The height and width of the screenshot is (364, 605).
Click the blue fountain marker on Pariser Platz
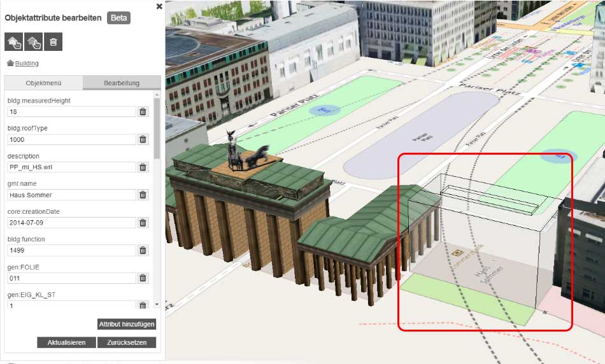325,111
